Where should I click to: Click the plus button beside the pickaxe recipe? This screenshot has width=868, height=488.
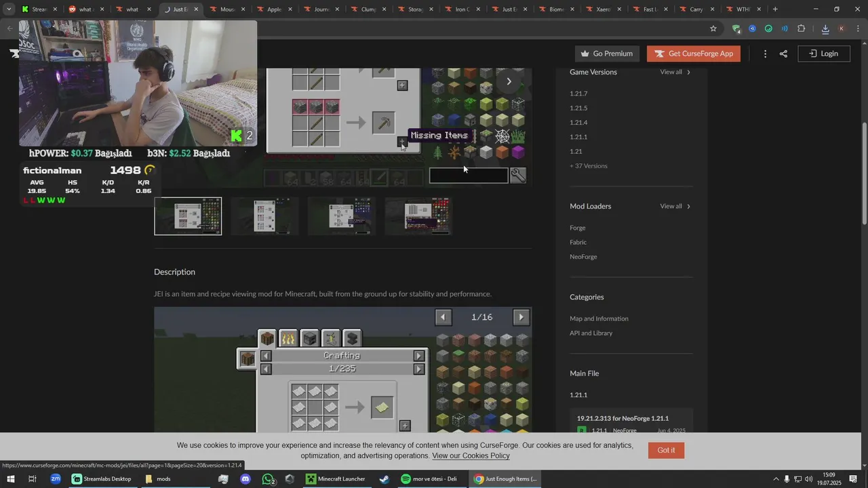click(x=402, y=142)
